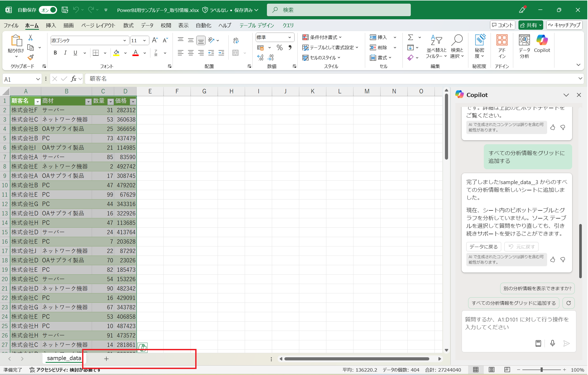Click the wrap text icon

[236, 40]
